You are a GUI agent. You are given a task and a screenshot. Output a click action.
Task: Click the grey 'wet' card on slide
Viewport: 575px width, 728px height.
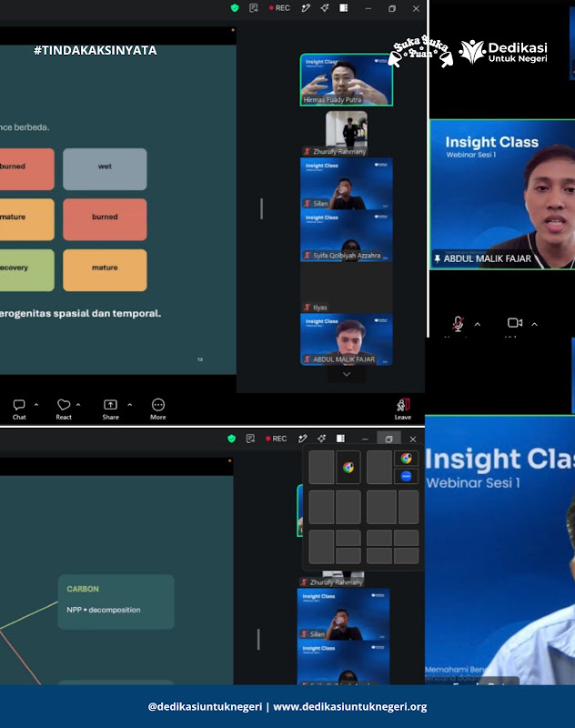[x=105, y=169]
